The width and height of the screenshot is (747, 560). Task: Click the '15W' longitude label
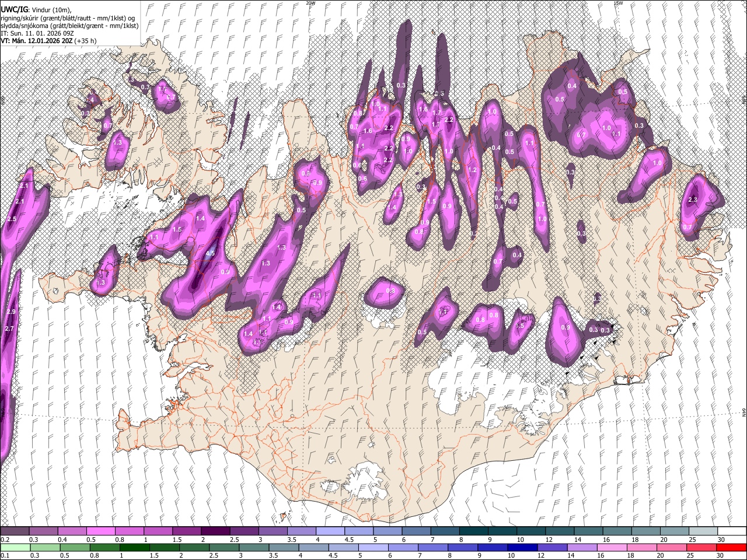(x=618, y=3)
